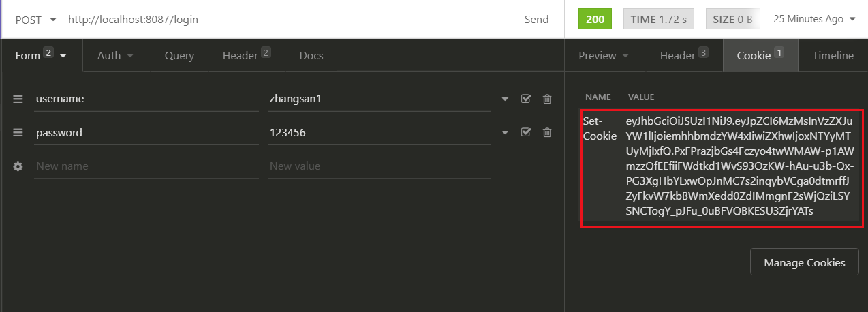Click the Set-Cookie name cell
Image resolution: width=868 pixels, height=312 pixels.
point(600,127)
